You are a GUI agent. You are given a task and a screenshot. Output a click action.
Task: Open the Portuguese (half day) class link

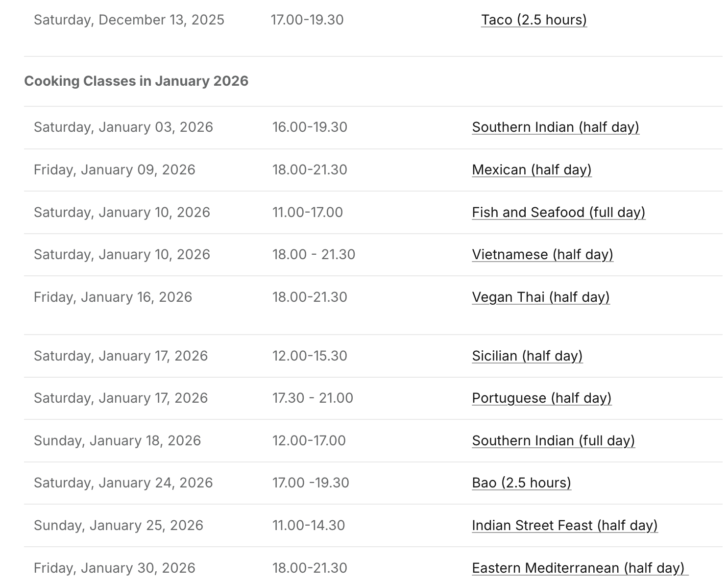541,398
